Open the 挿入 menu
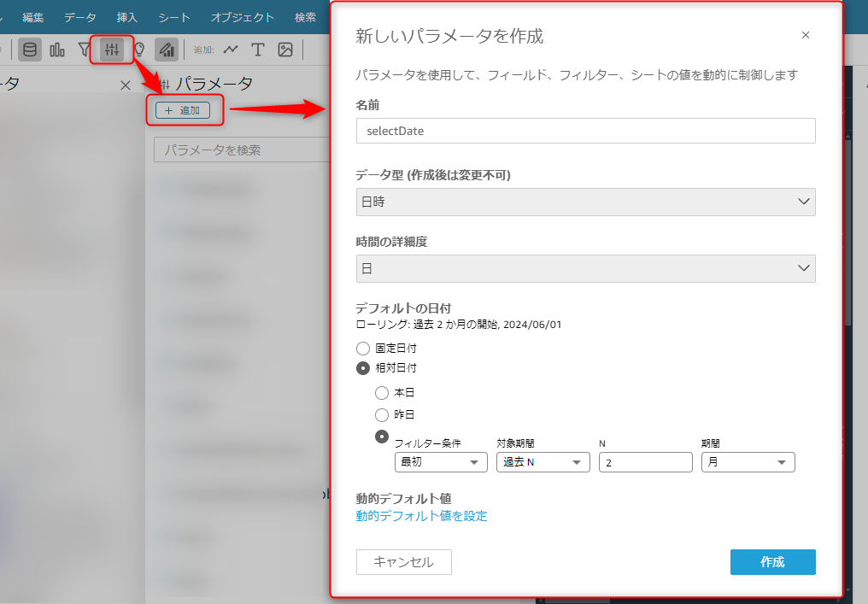This screenshot has width=868, height=604. tap(126, 17)
